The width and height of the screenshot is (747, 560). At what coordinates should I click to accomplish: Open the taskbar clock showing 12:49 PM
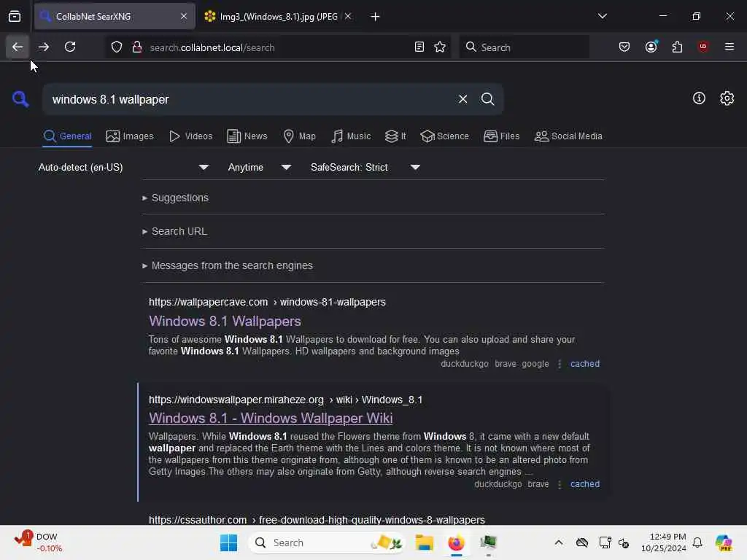click(664, 542)
